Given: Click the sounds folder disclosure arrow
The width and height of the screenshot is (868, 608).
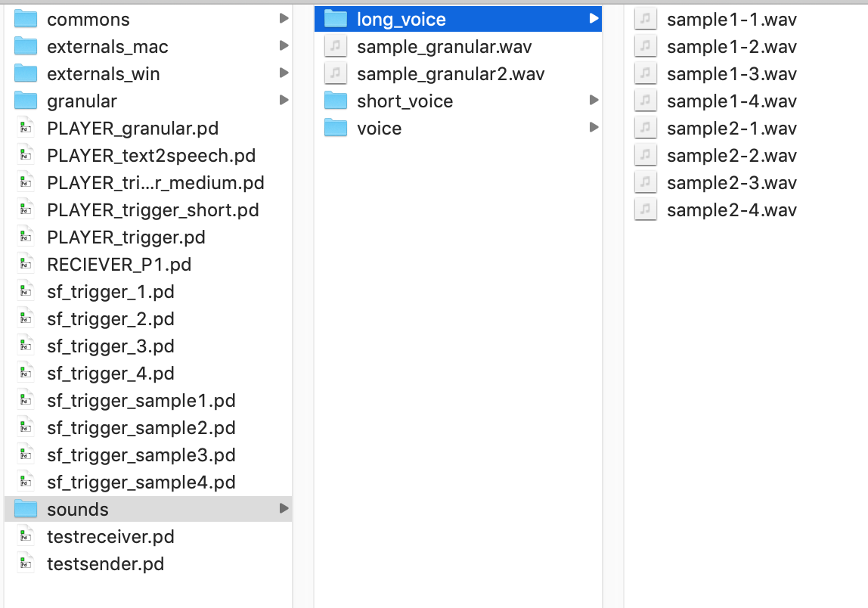Looking at the screenshot, I should point(284,508).
